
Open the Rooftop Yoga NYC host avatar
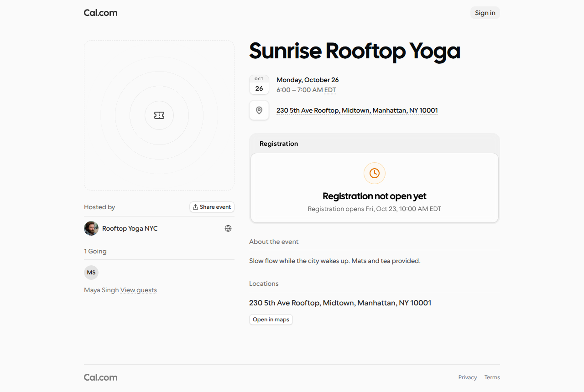[91, 228]
